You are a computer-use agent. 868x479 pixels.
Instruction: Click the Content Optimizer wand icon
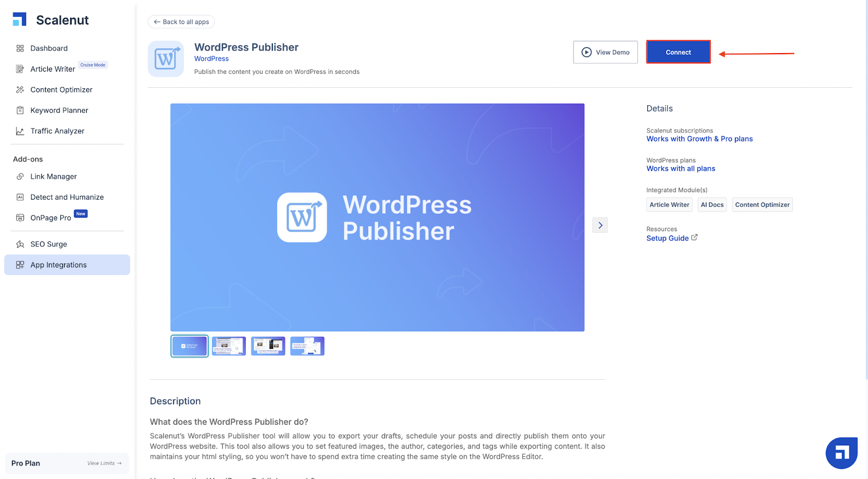tap(20, 90)
